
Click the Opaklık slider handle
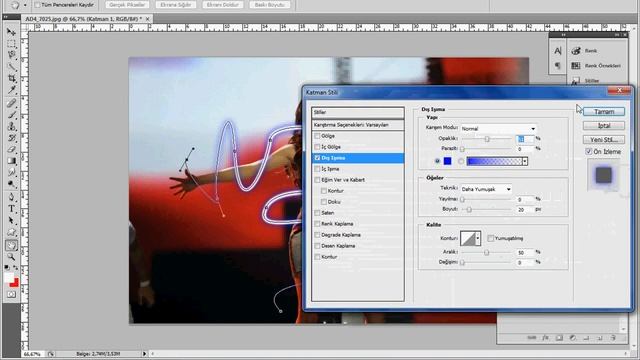coord(487,139)
